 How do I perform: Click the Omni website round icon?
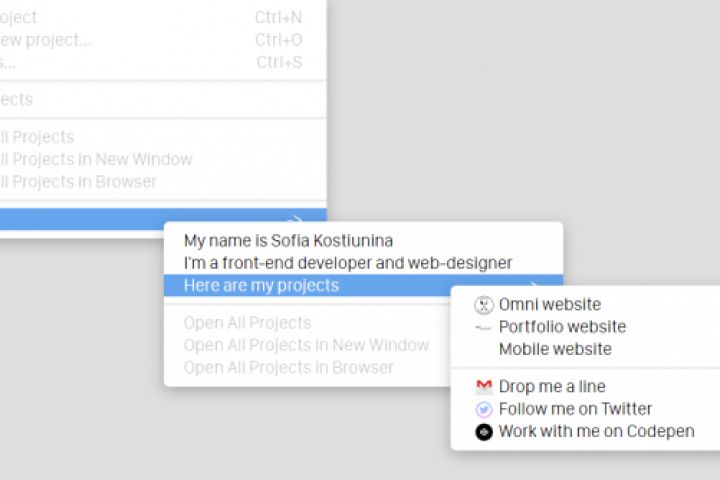click(484, 305)
